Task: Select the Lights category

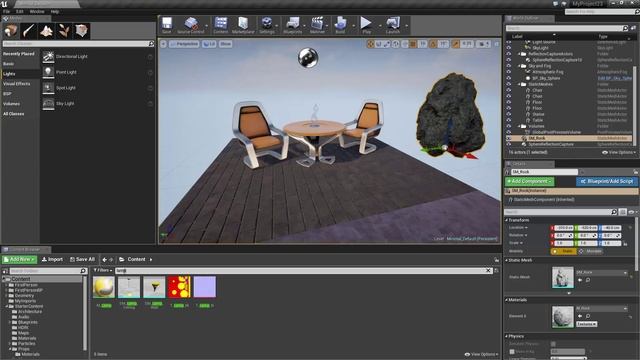Action: coord(20,74)
